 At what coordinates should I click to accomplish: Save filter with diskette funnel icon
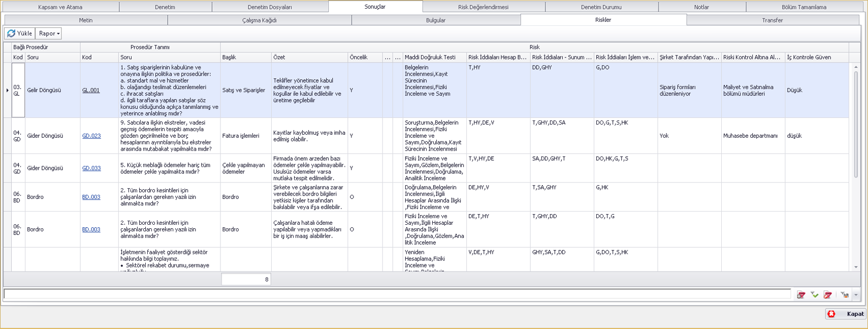pyautogui.click(x=844, y=295)
